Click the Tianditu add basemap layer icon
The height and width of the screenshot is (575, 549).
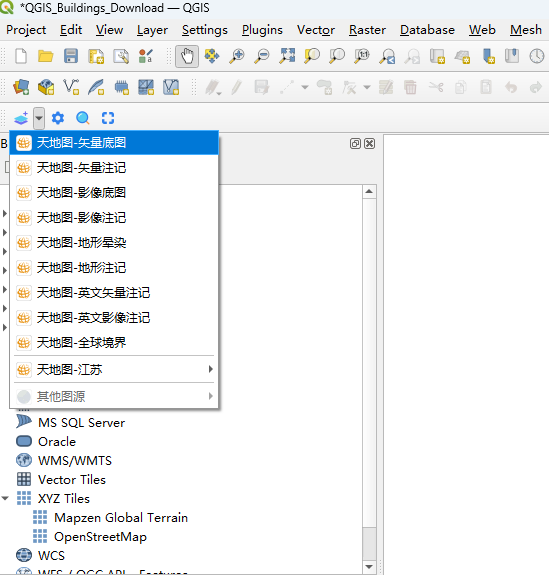[x=21, y=118]
